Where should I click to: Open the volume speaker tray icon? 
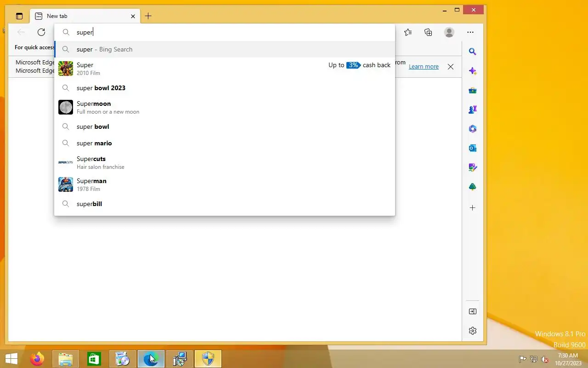pyautogui.click(x=545, y=359)
